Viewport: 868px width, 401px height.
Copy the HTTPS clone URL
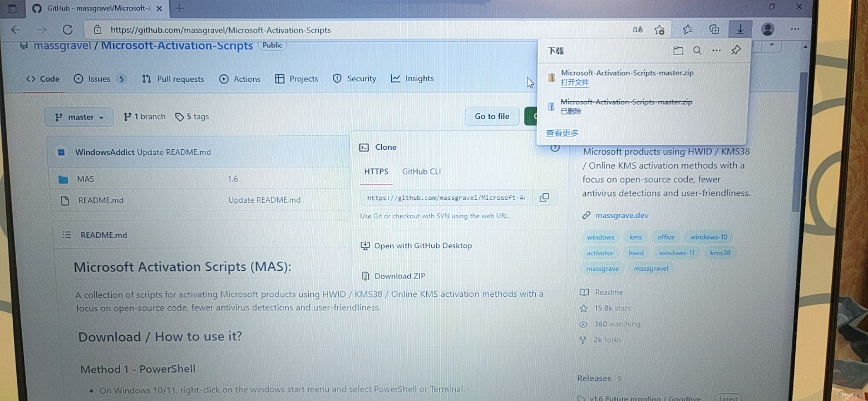544,198
